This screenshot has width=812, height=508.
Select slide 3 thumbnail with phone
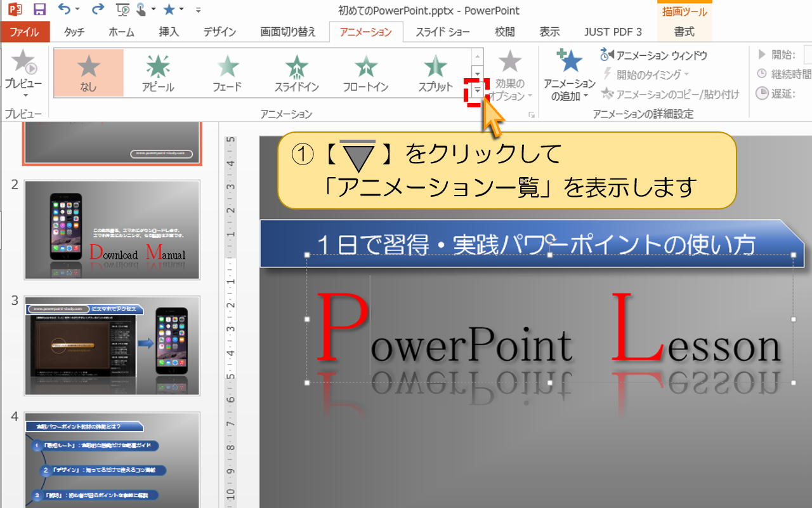pyautogui.click(x=112, y=345)
